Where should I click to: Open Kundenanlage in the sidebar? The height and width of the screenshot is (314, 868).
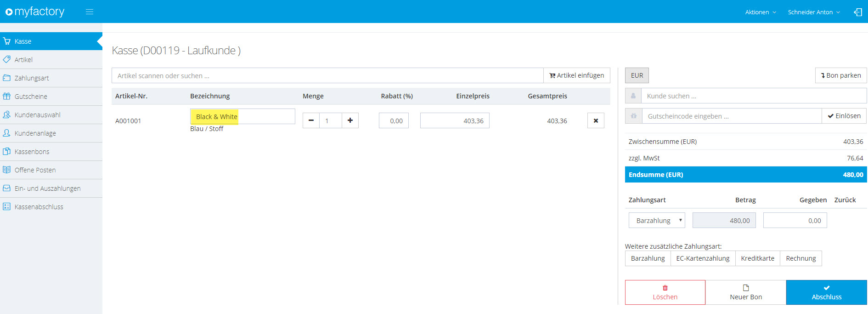click(51, 133)
